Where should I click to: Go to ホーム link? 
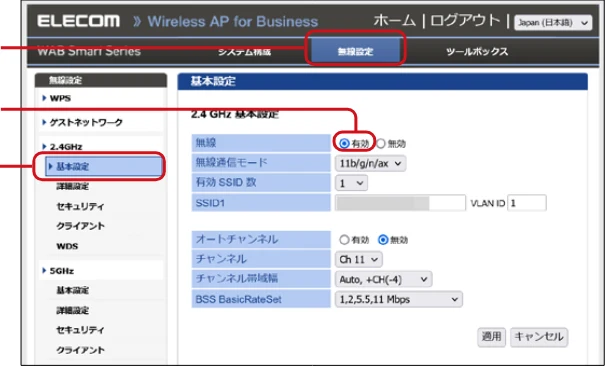(x=395, y=20)
